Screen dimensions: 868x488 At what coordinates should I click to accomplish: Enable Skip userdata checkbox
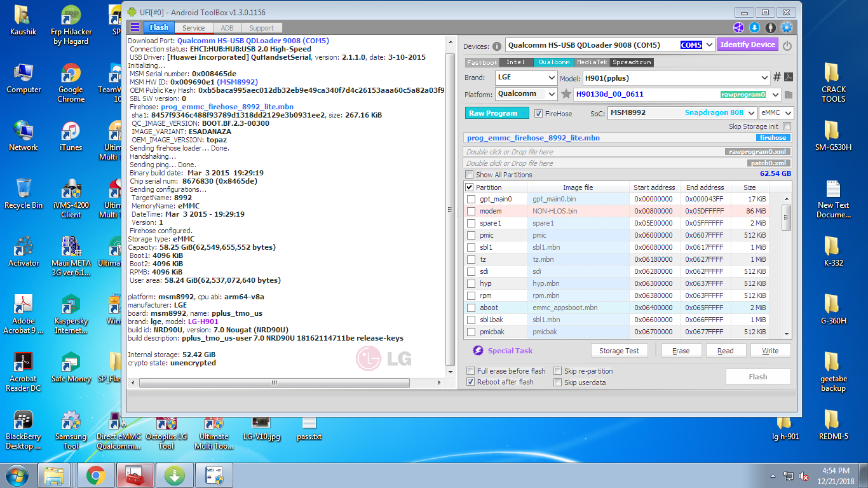click(x=557, y=383)
